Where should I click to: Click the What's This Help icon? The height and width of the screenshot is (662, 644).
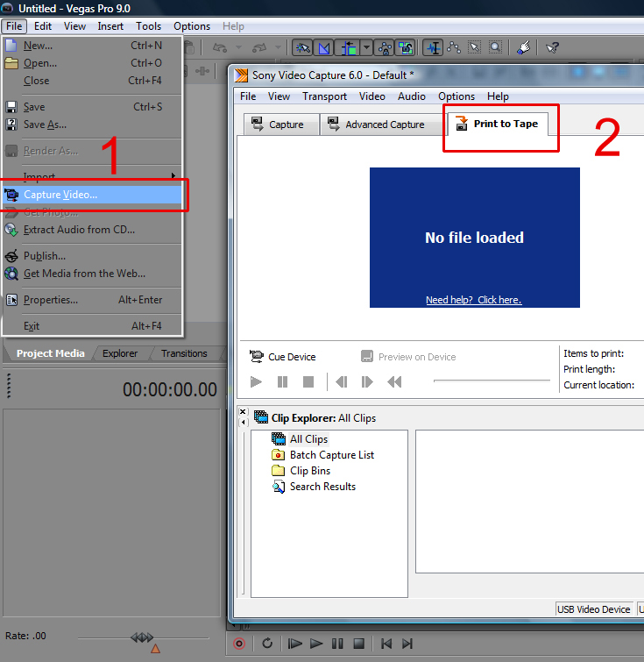(552, 47)
